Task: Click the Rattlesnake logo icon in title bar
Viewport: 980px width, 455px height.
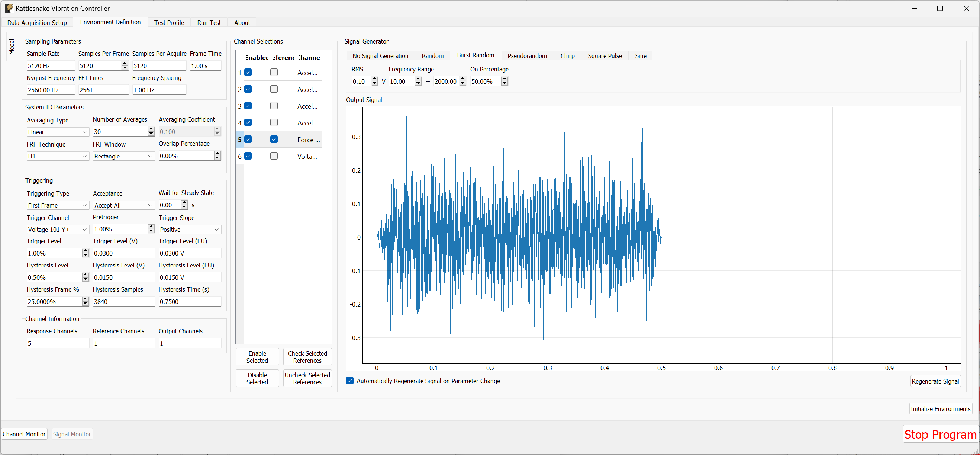Action: 9,8
